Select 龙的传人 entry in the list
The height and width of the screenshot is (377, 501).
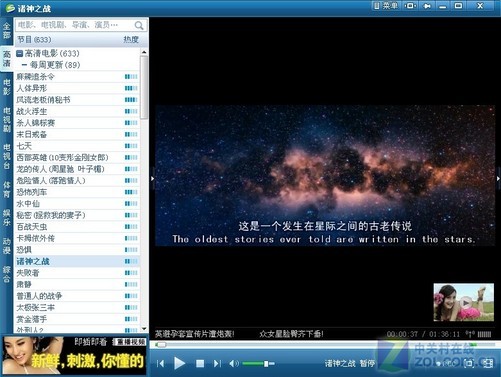(x=77, y=169)
